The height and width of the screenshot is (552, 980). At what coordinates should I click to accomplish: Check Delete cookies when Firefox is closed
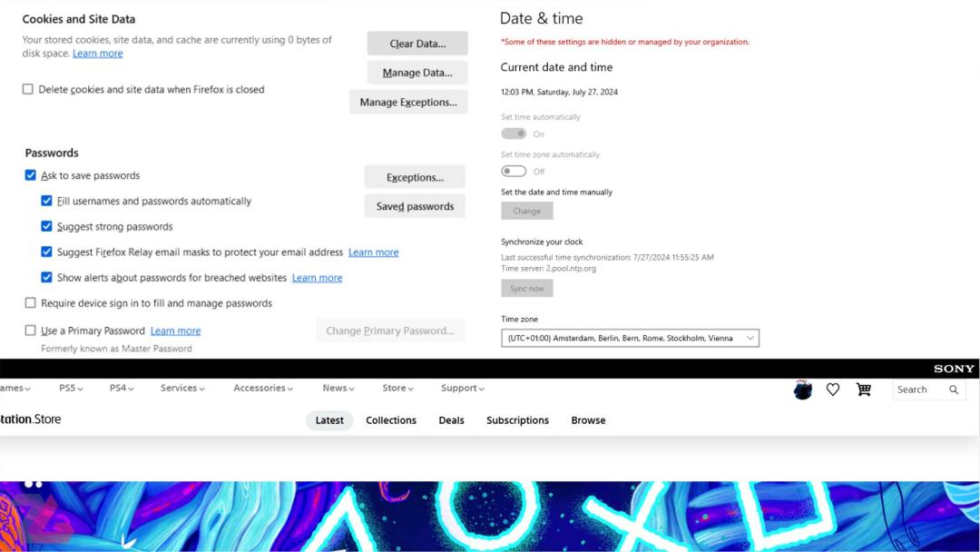28,89
